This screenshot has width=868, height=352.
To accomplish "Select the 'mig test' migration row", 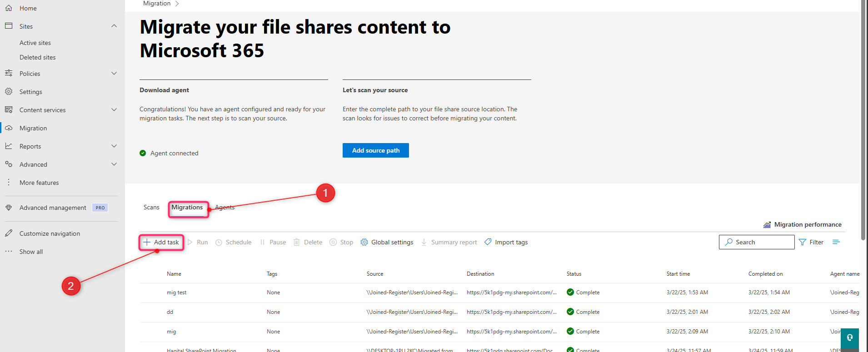I will tap(499, 293).
